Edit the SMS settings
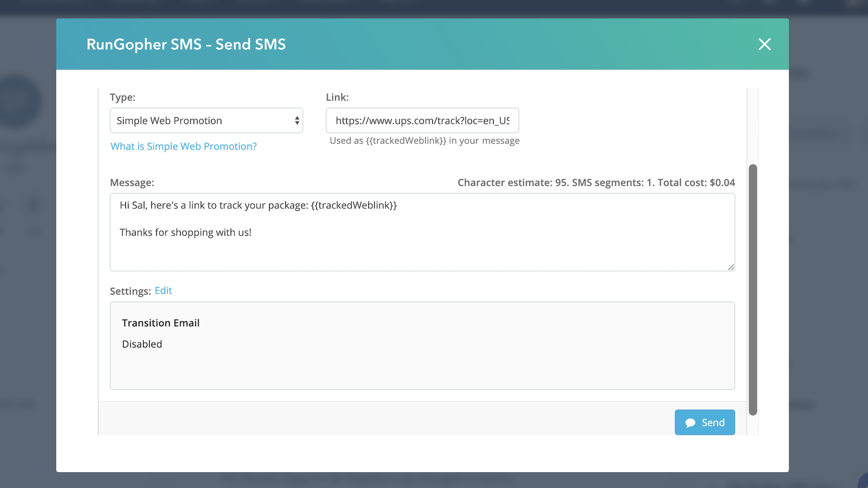Viewport: 868px width, 488px height. click(163, 291)
